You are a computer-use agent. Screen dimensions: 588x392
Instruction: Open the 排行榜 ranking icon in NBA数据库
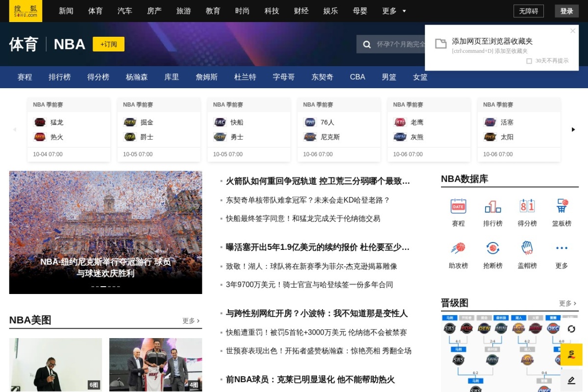(x=492, y=206)
